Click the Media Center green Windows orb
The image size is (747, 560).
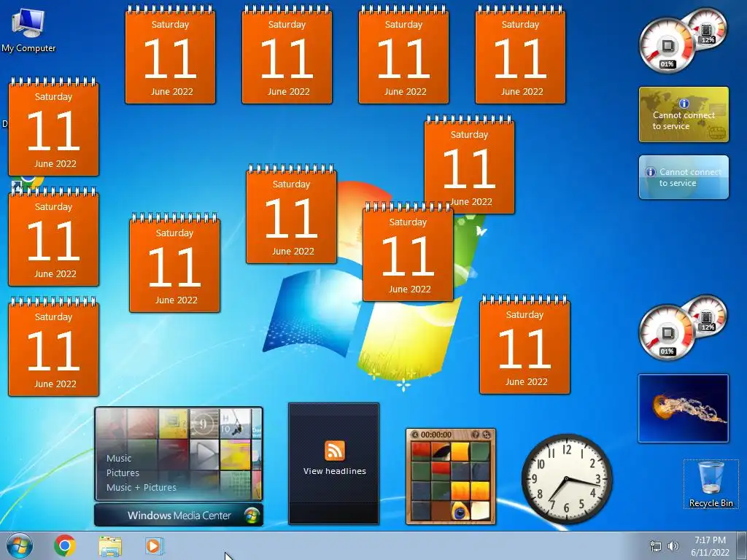[252, 516]
